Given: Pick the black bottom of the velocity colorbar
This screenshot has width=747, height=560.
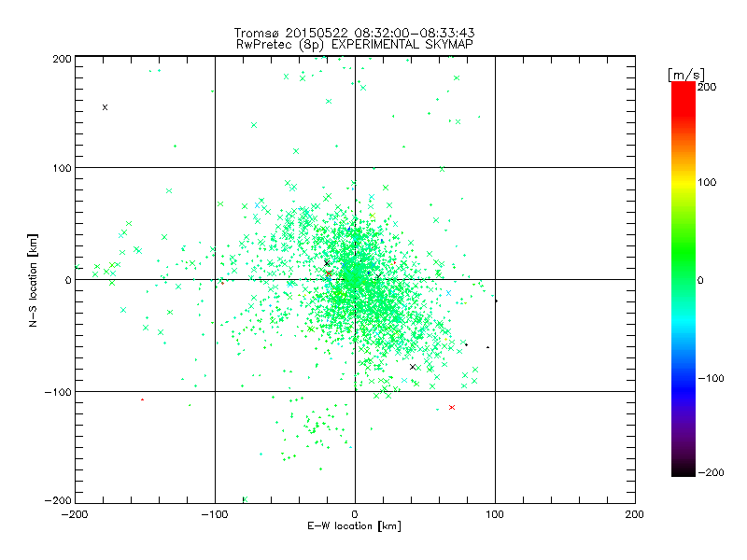Looking at the screenshot, I should click(684, 470).
